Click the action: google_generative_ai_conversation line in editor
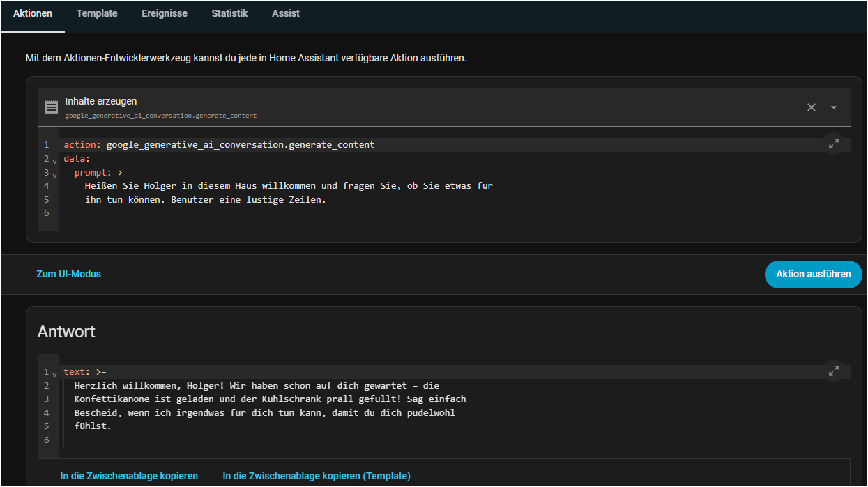 point(219,145)
